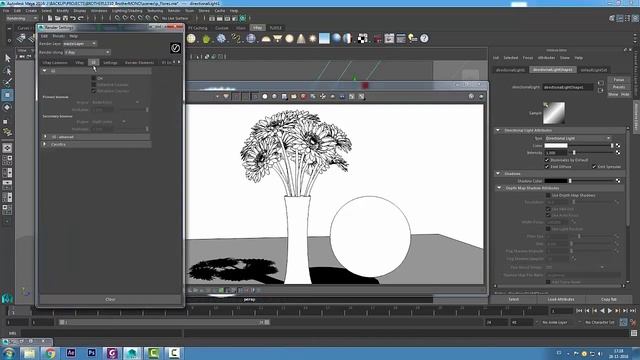This screenshot has width=640, height=360.
Task: Click the Select button in Attribute Editor
Action: (x=513, y=300)
